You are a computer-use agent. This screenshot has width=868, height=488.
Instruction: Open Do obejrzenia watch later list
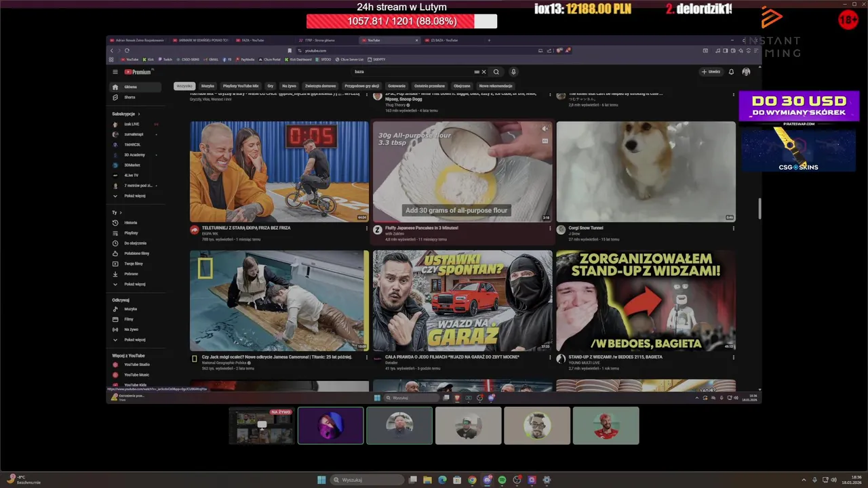tap(136, 243)
